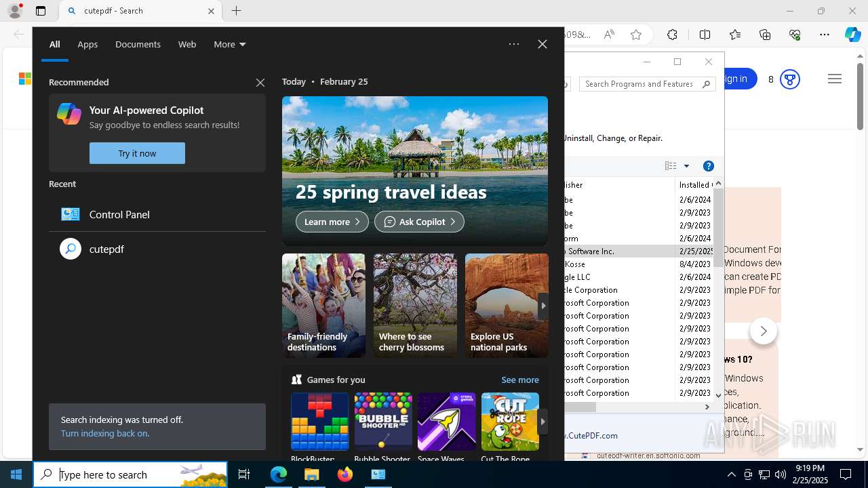
Task: Click Learn more on spring travel ideas
Action: 332,222
